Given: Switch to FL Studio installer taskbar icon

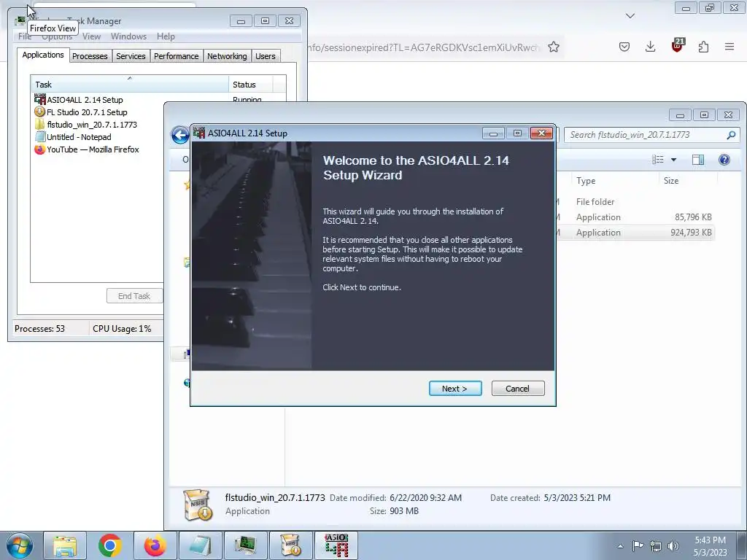Looking at the screenshot, I should (290, 545).
